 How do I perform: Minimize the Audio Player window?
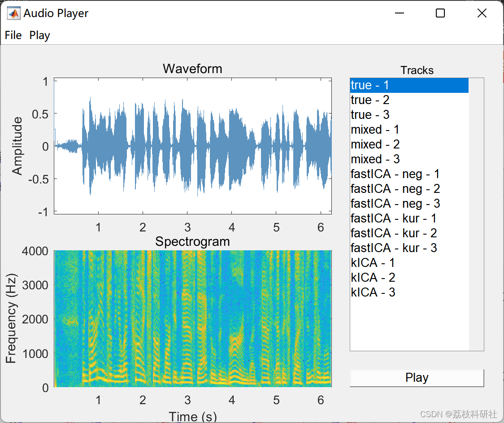(x=399, y=13)
